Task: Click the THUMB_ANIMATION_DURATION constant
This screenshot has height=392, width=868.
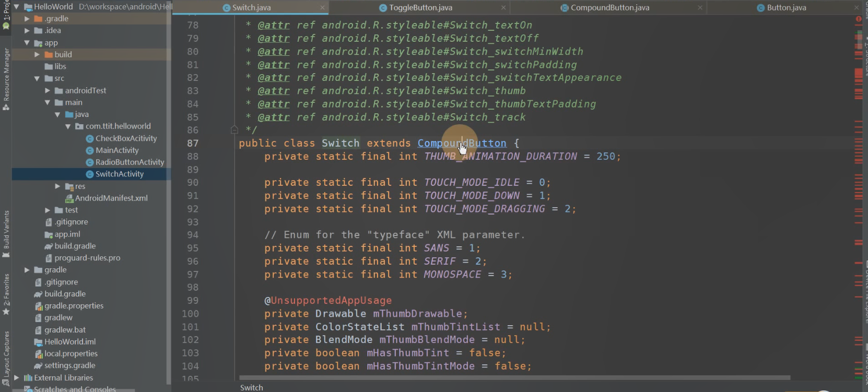Action: click(x=500, y=157)
